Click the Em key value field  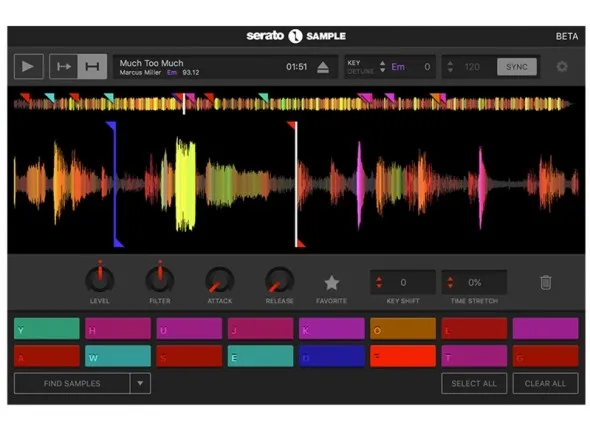(x=398, y=67)
